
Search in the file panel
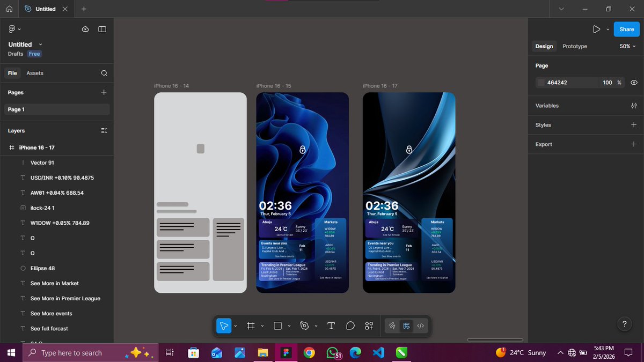click(x=104, y=73)
